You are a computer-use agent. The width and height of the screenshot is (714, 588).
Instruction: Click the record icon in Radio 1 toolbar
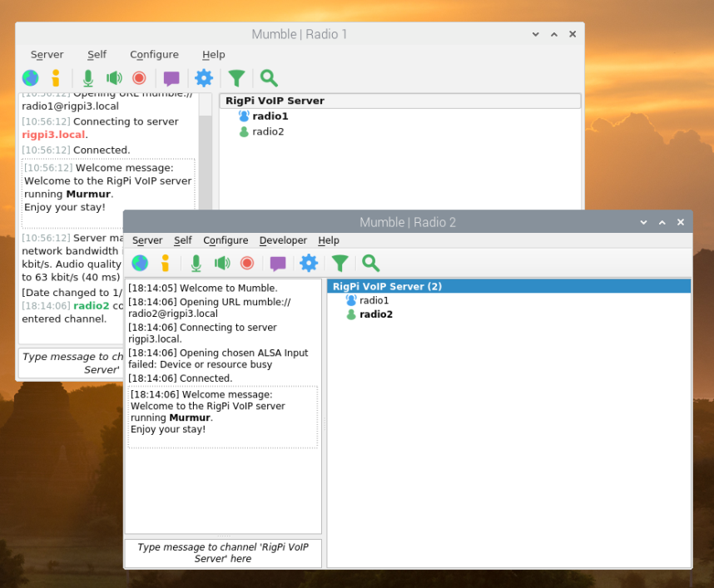(x=139, y=78)
